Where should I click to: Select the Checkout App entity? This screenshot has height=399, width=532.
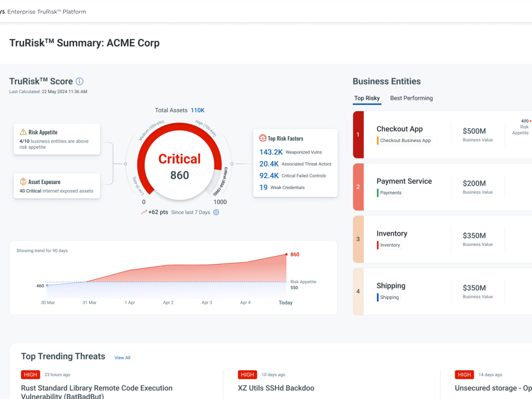tap(400, 129)
